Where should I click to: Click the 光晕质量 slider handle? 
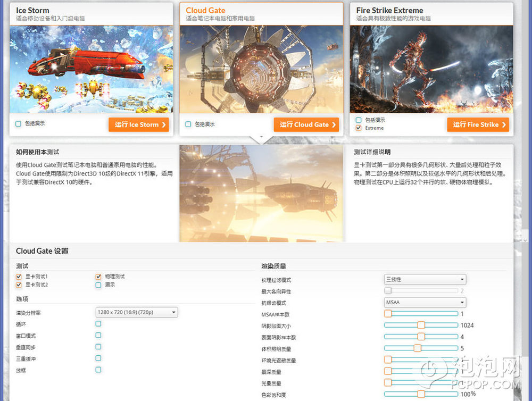coord(388,383)
